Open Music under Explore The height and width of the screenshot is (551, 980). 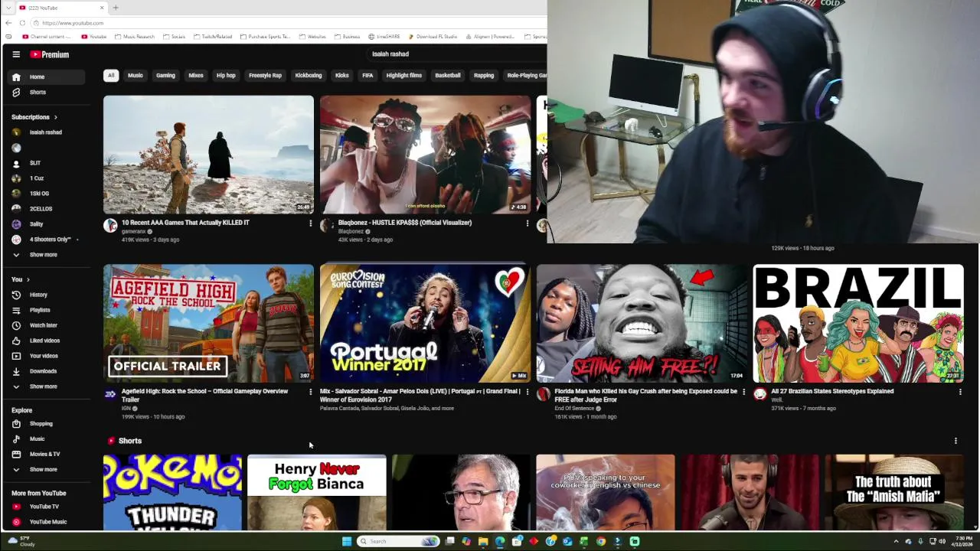47,439
